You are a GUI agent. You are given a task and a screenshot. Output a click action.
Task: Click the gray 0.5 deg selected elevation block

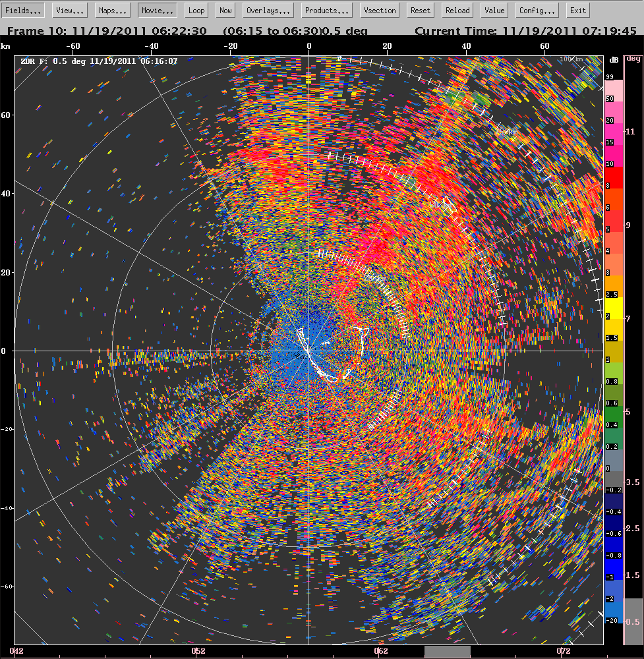pos(633,621)
